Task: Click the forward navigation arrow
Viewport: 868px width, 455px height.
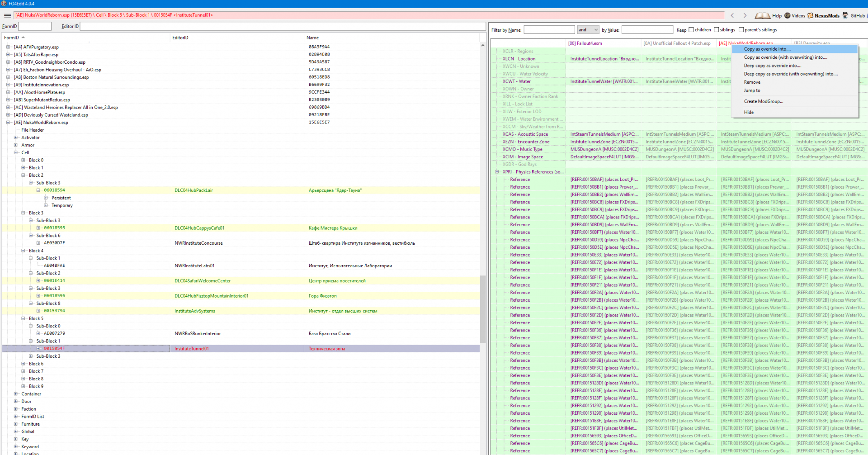Action: 745,15
